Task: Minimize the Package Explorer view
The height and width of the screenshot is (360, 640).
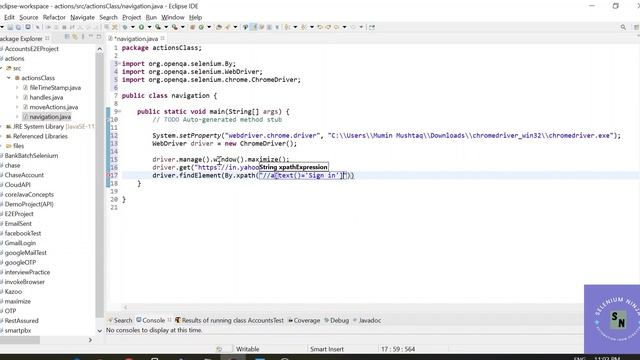Action: point(91,37)
